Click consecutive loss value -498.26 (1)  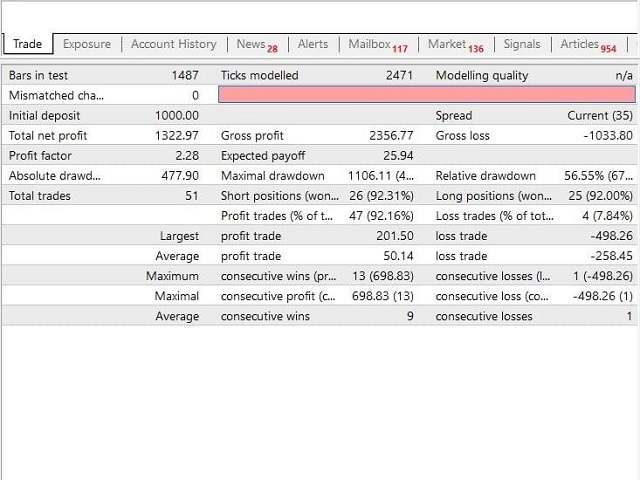pos(603,296)
